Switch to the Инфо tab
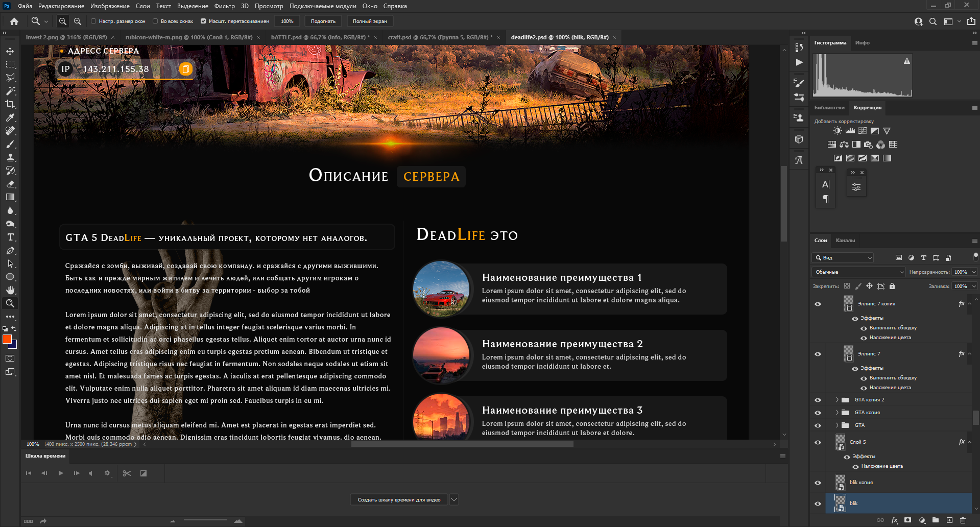The height and width of the screenshot is (527, 980). pos(863,43)
